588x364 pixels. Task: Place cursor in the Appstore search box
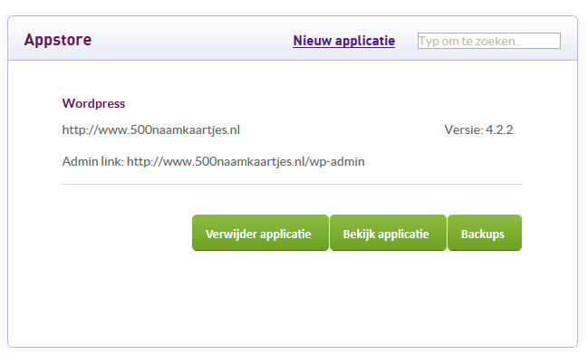[x=489, y=41]
